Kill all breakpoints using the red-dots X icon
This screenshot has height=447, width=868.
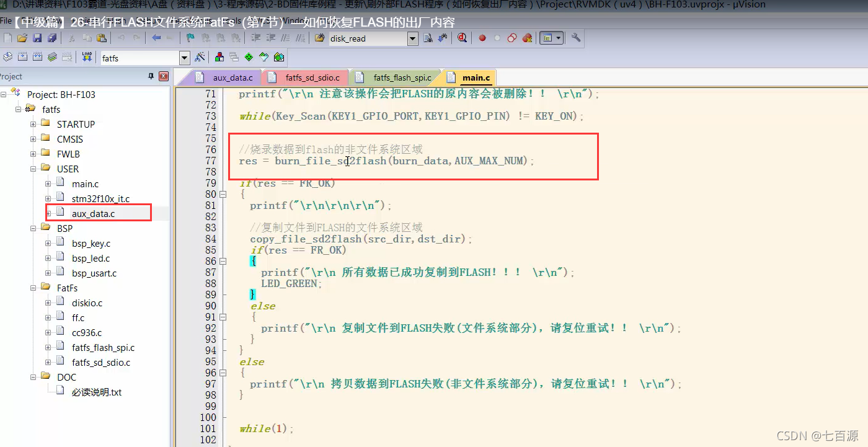coord(528,38)
